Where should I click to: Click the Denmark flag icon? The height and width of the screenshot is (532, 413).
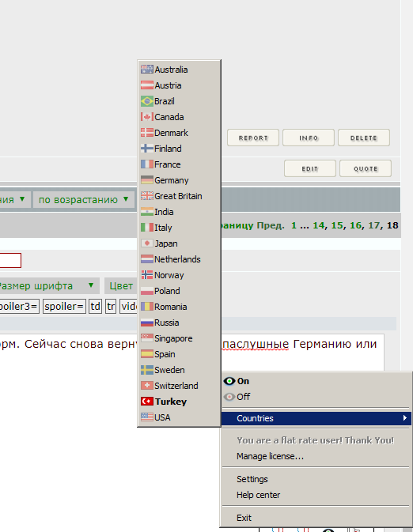pos(147,133)
